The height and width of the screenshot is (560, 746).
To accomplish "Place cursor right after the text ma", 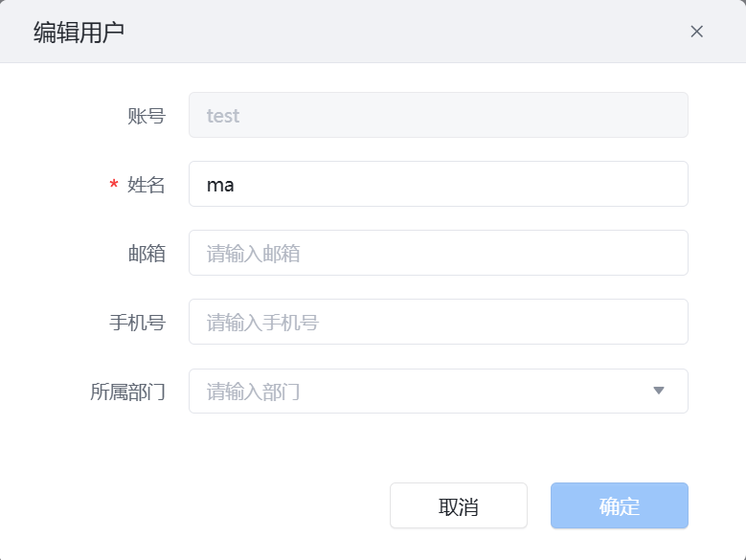I will click(x=236, y=184).
